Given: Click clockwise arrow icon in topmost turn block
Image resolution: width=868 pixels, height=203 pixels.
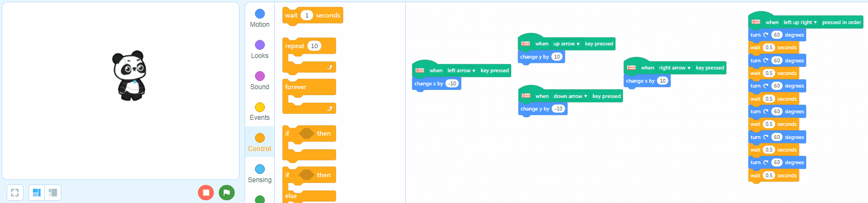Looking at the screenshot, I should 765,35.
